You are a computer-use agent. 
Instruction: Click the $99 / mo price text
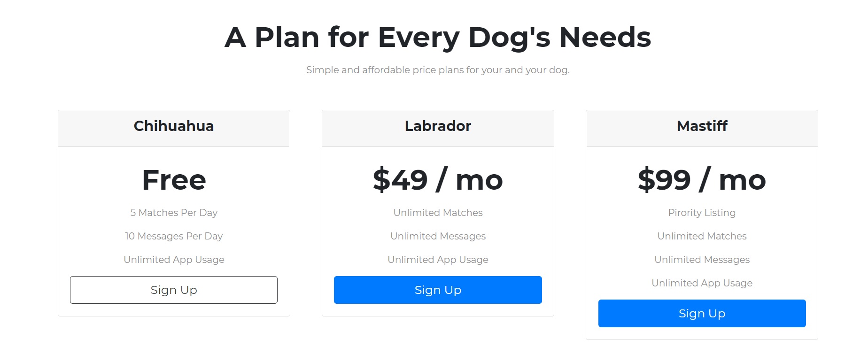pyautogui.click(x=701, y=179)
